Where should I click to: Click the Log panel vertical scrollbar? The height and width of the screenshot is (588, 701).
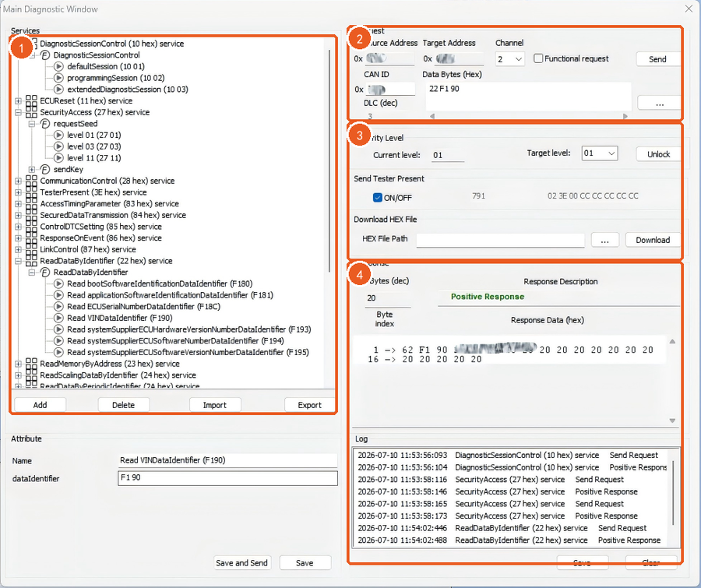(x=673, y=492)
